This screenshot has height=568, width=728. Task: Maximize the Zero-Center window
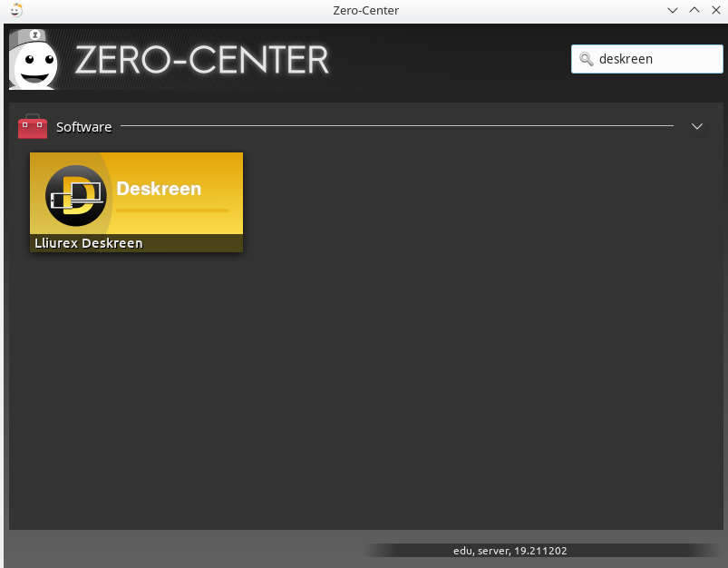[694, 10]
